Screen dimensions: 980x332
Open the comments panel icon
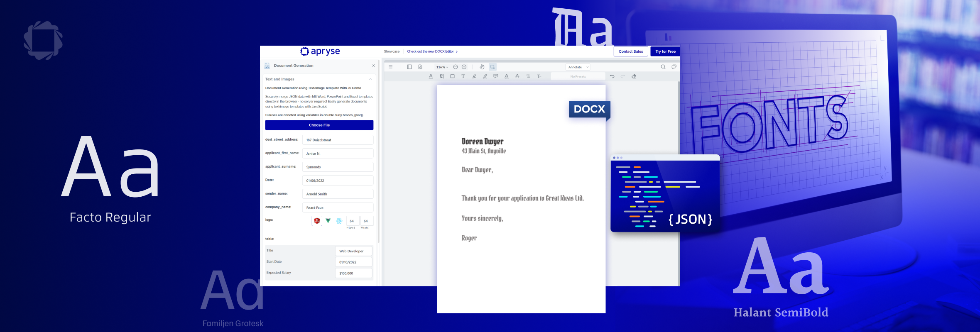674,67
